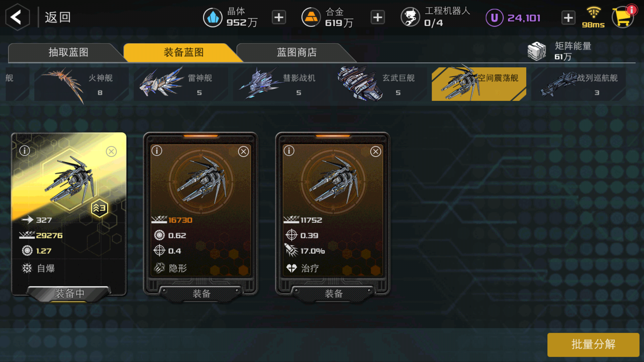Open the 蓝图商店 tab
This screenshot has height=362, width=644.
[297, 52]
